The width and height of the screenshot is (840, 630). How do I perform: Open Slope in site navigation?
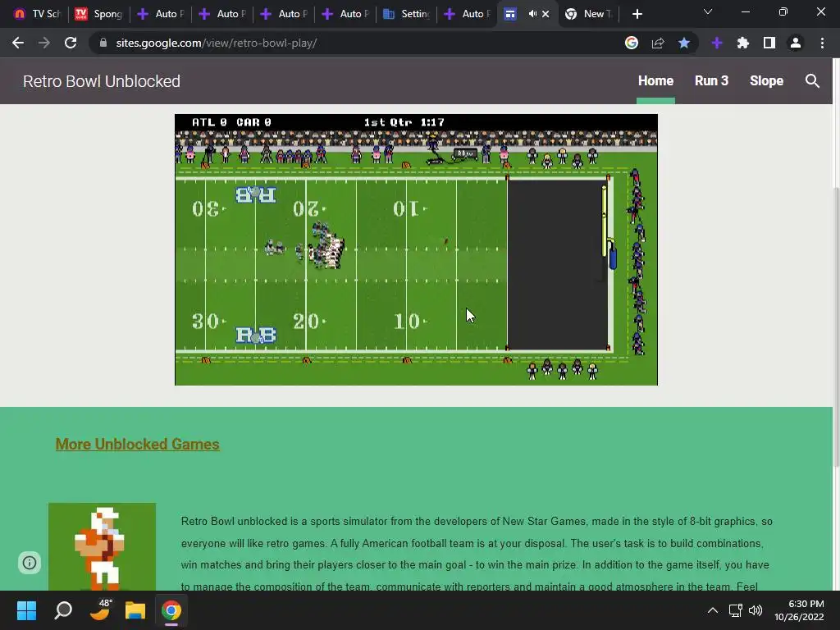(x=767, y=81)
